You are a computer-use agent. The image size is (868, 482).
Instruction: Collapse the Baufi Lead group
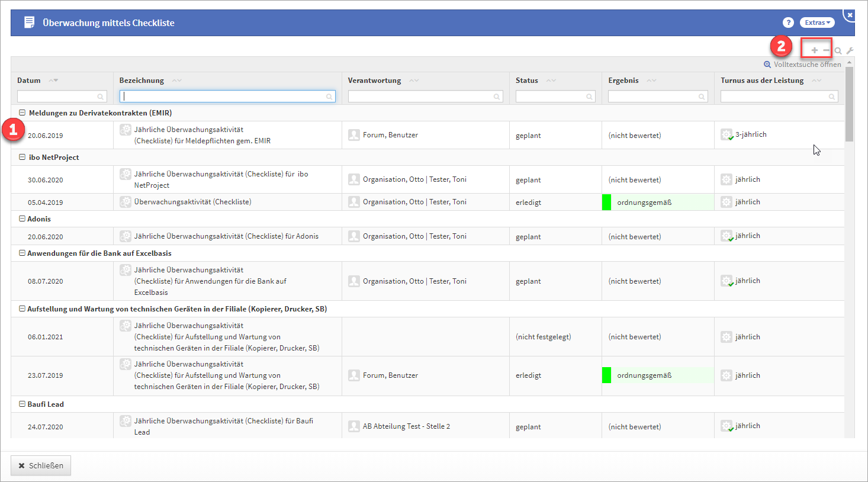(x=22, y=404)
